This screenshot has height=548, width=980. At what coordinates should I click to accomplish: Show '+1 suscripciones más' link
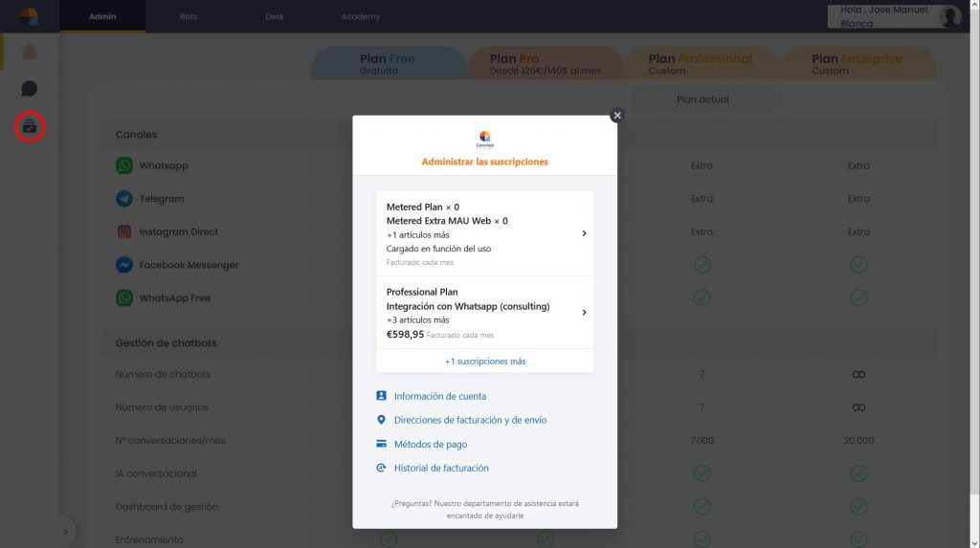point(484,362)
